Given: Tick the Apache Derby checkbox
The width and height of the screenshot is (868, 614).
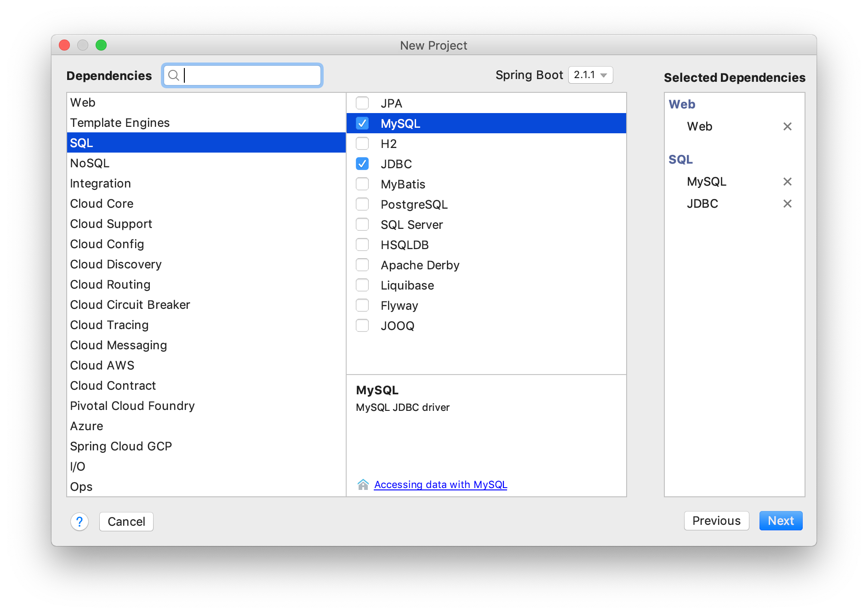Looking at the screenshot, I should [362, 265].
